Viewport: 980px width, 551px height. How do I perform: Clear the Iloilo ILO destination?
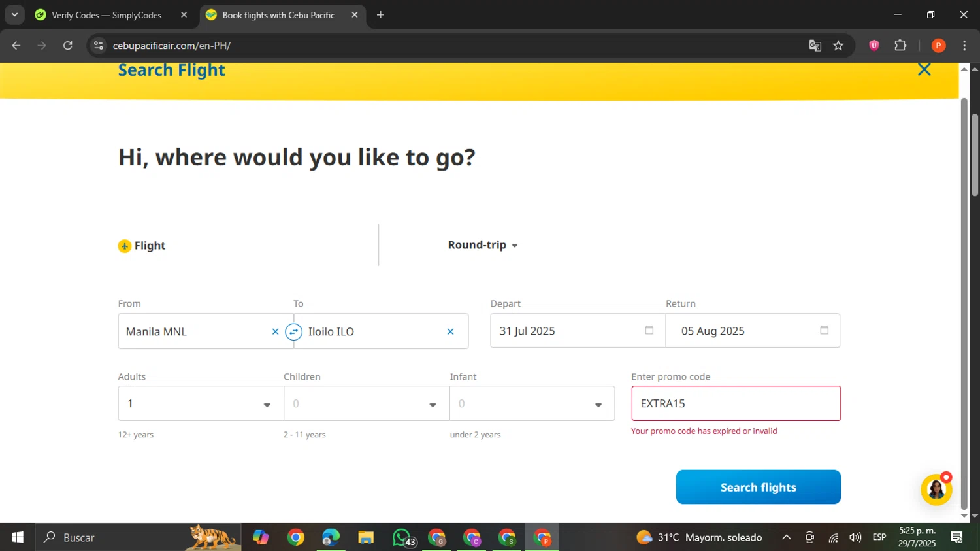450,332
